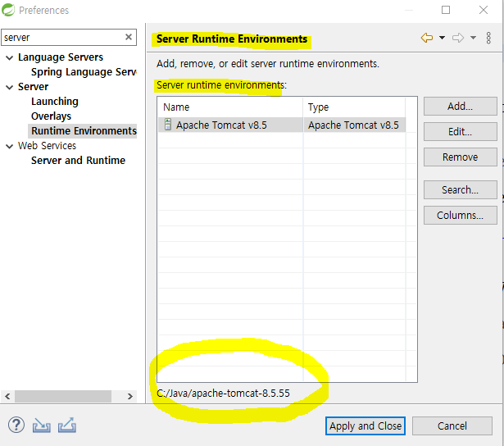Click tree scrollbar right arrow
The image size is (504, 446).
129,396
